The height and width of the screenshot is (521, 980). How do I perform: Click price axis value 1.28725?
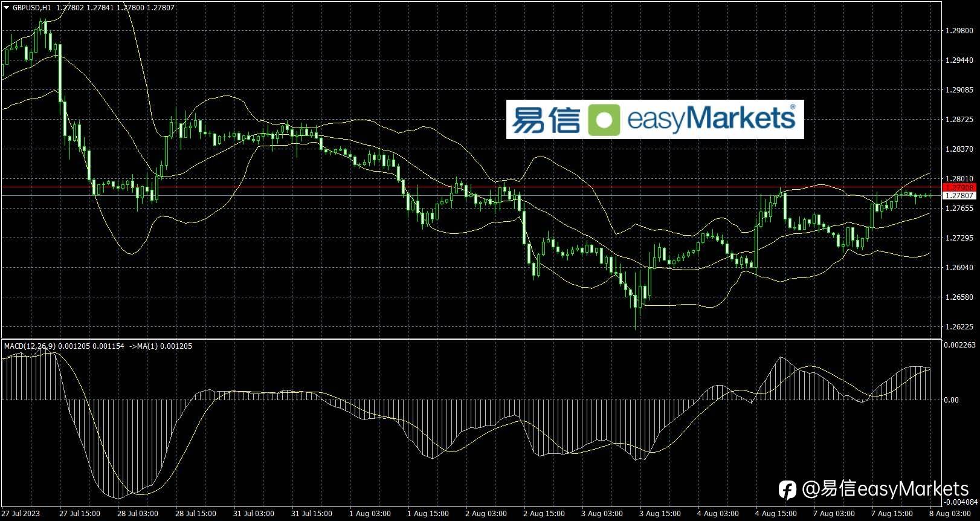[x=959, y=119]
